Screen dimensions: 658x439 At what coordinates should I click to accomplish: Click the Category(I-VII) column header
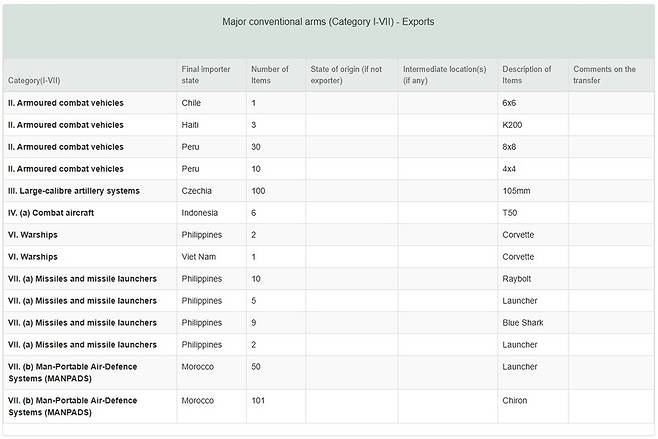pos(34,80)
